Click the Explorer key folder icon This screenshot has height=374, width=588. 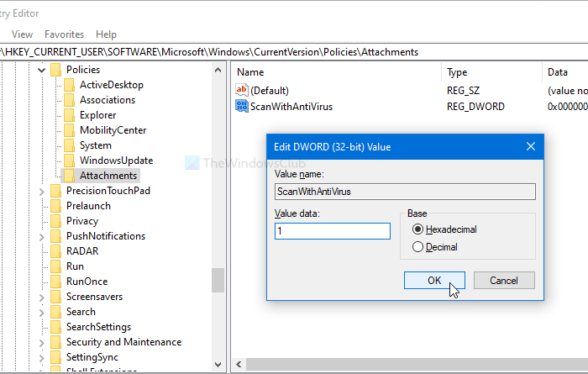pyautogui.click(x=70, y=115)
